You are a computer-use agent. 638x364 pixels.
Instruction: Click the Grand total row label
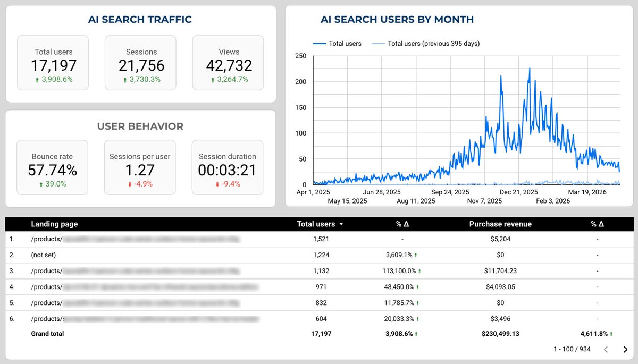[47, 334]
